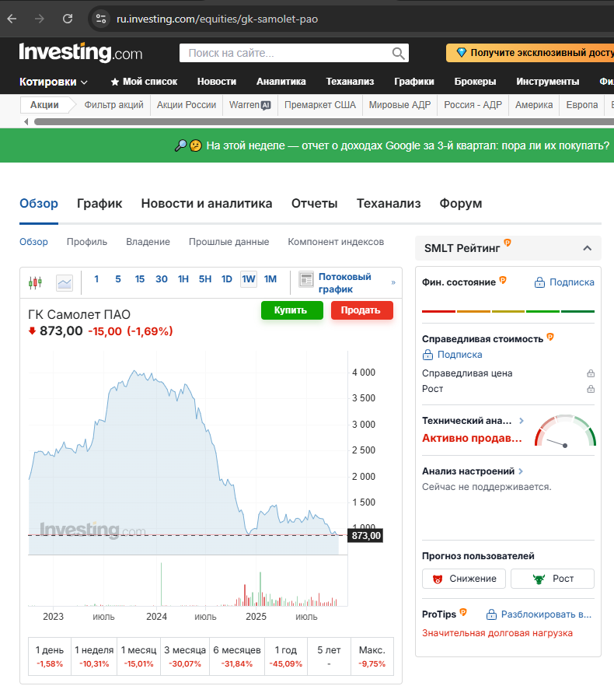Image resolution: width=614 pixels, height=700 pixels.
Task: Expand Анализ настроений arrow
Action: tap(521, 471)
